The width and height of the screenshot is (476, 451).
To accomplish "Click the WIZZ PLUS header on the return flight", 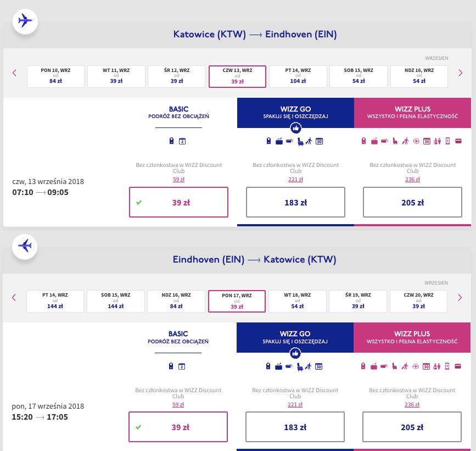I will tap(412, 337).
